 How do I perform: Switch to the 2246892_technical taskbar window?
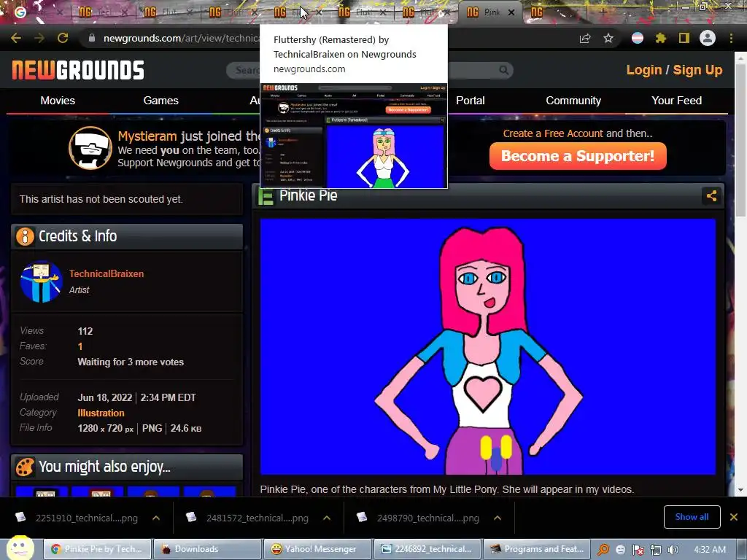click(x=427, y=549)
